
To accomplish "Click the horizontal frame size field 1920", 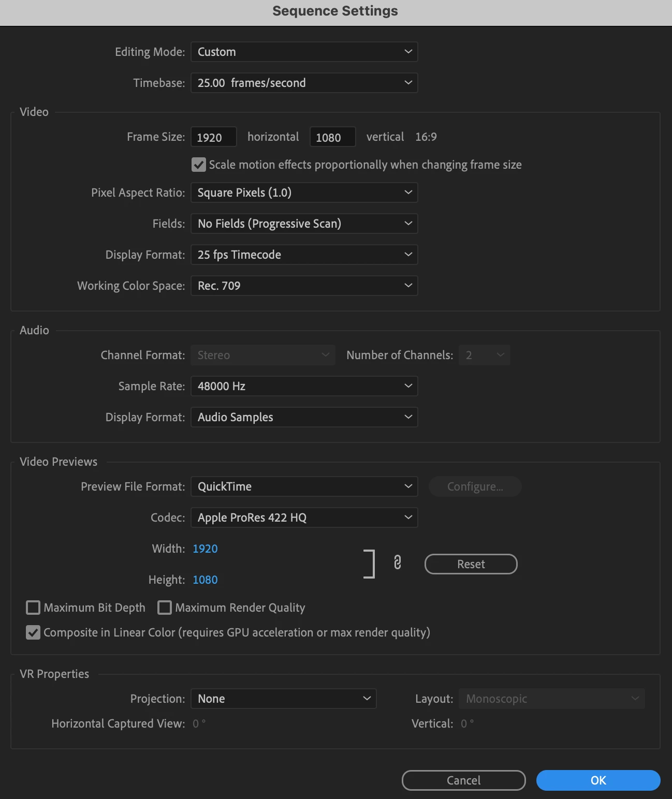I will [x=214, y=137].
